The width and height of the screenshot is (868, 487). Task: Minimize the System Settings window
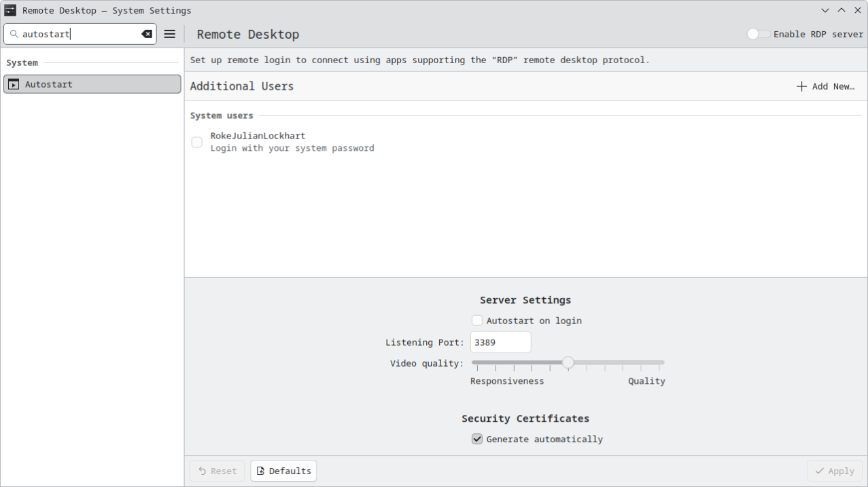825,10
